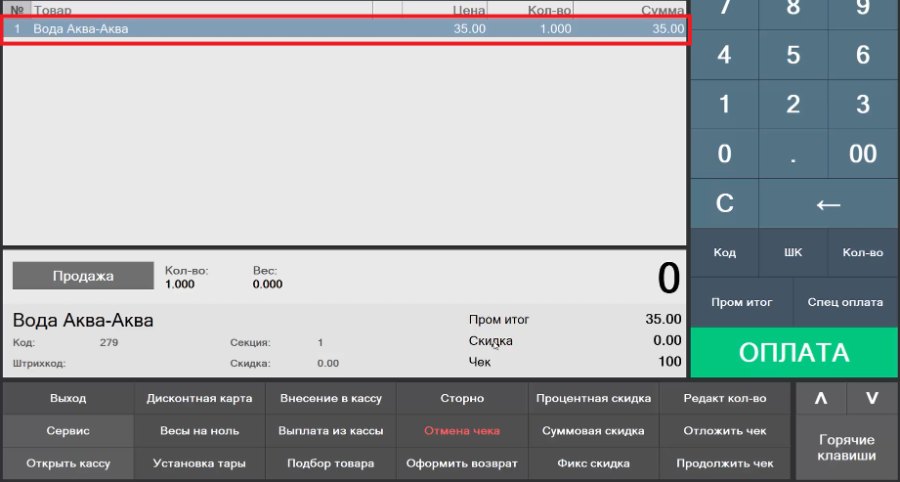
Task: Tap digit 4 on the keypad
Action: pyautogui.click(x=724, y=55)
